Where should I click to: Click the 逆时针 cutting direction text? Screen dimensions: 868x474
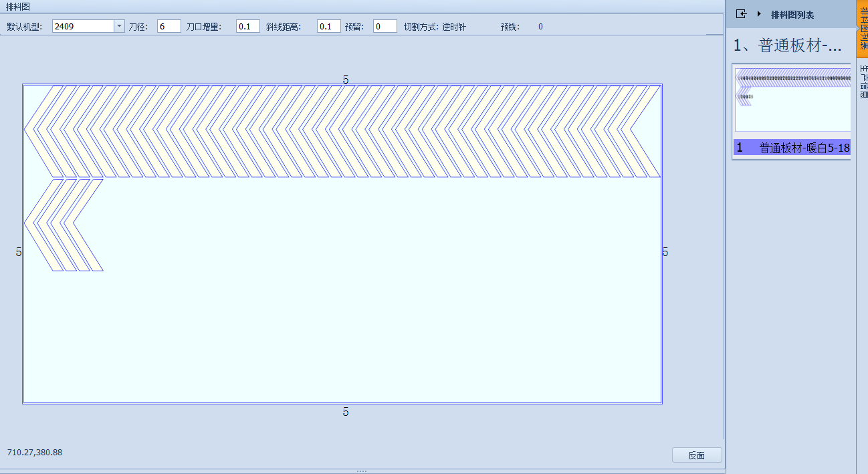point(454,27)
